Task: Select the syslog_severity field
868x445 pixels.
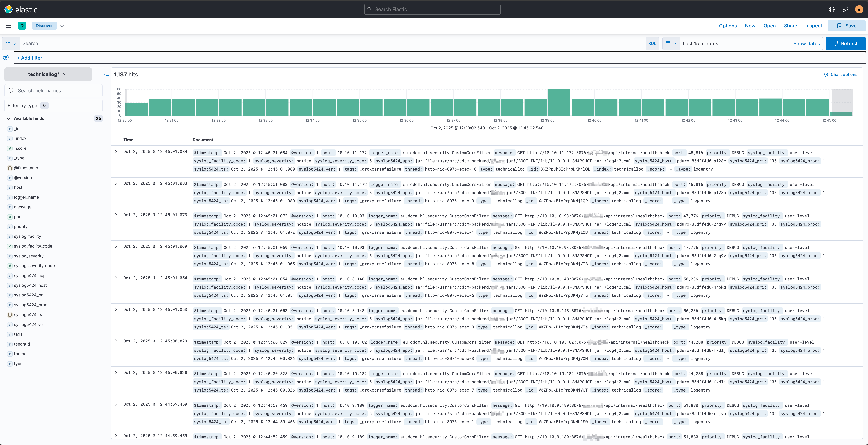Action: click(29, 256)
